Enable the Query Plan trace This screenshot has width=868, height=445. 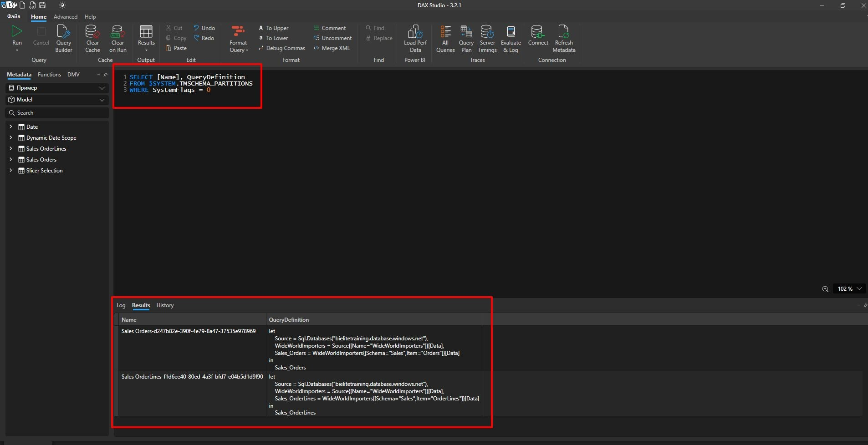466,39
